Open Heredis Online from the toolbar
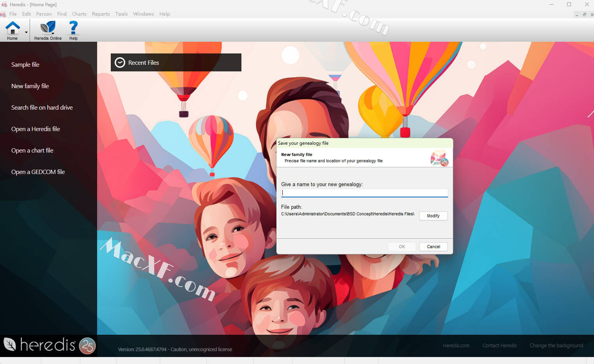The height and width of the screenshot is (364, 594). click(x=48, y=29)
